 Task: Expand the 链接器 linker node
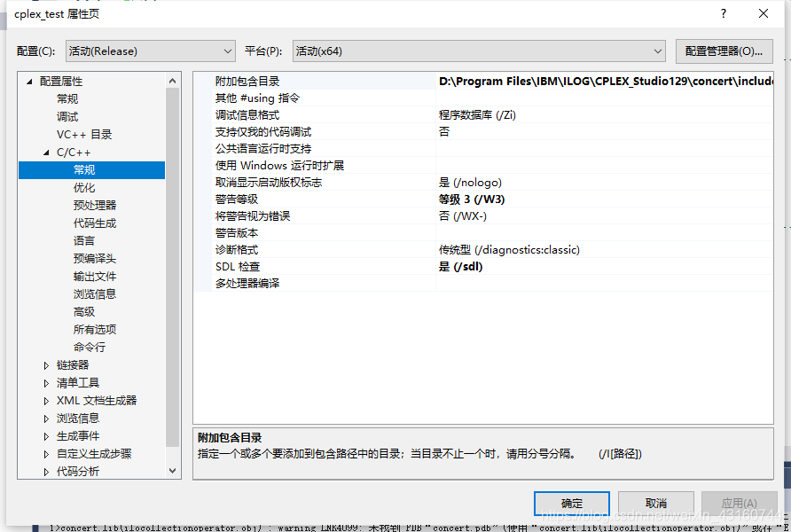point(46,364)
